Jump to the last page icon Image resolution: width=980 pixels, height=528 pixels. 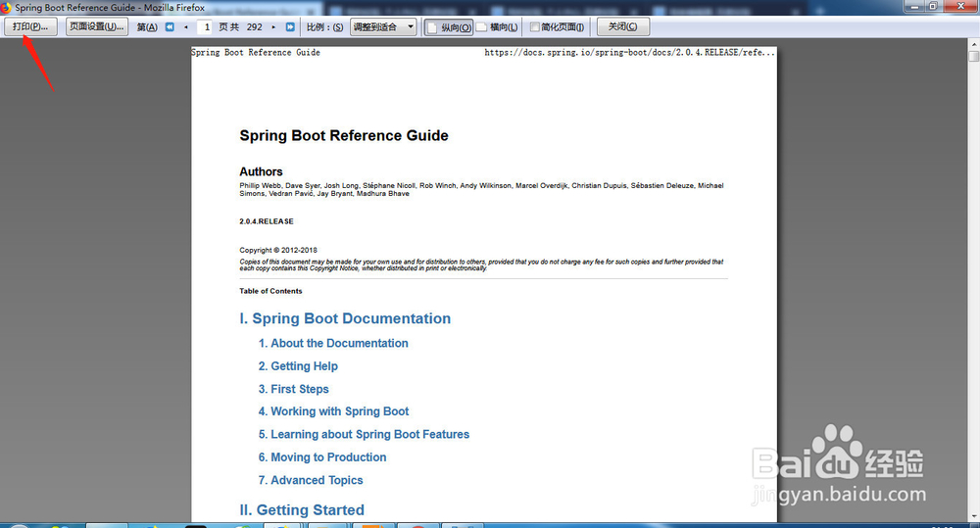point(290,26)
